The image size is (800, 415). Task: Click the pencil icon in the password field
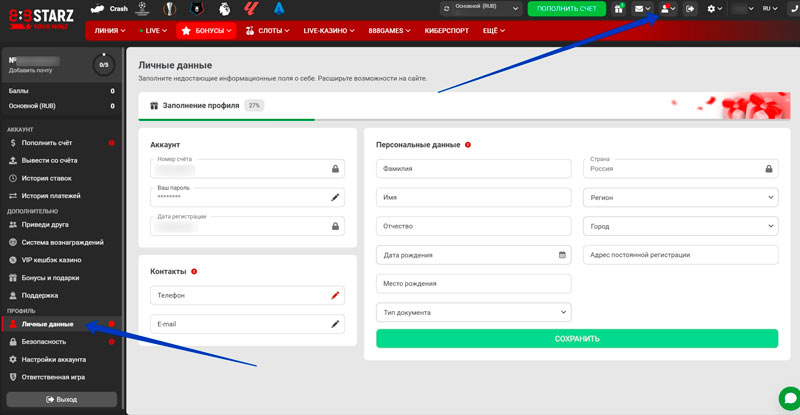[336, 198]
